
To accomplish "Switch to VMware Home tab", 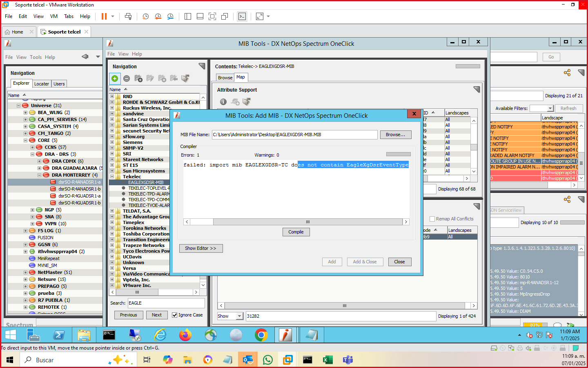I will coord(18,32).
